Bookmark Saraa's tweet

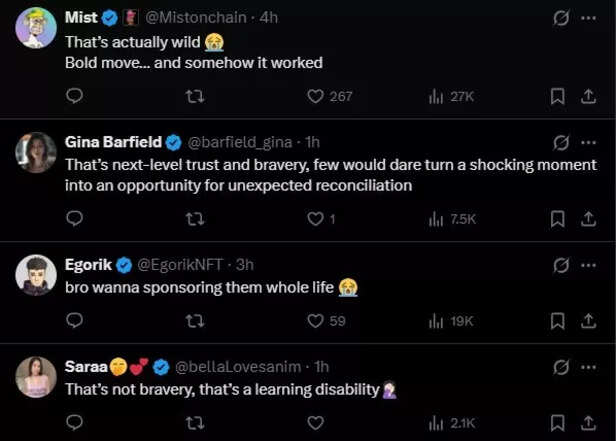pyautogui.click(x=558, y=423)
